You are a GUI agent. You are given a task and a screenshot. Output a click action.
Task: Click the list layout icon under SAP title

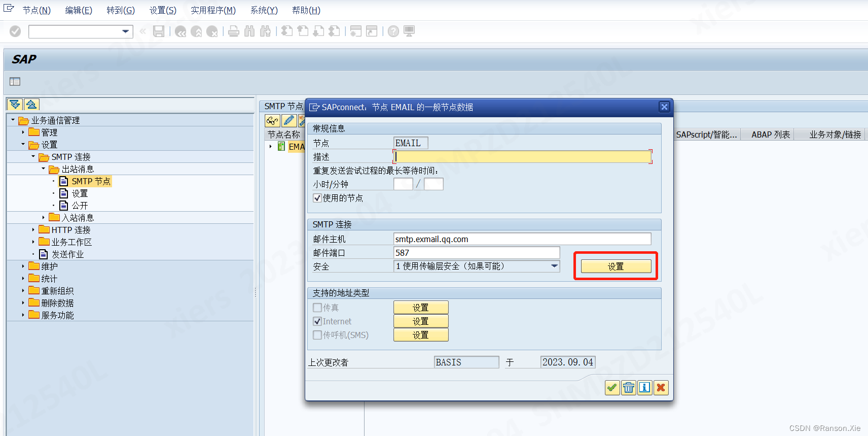coord(15,82)
